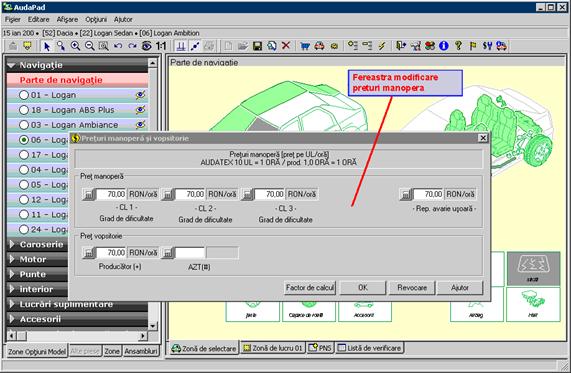Screen dimensions: 571x373
Task: Select the 18 - Logan ABS Plus option
Action: point(24,110)
